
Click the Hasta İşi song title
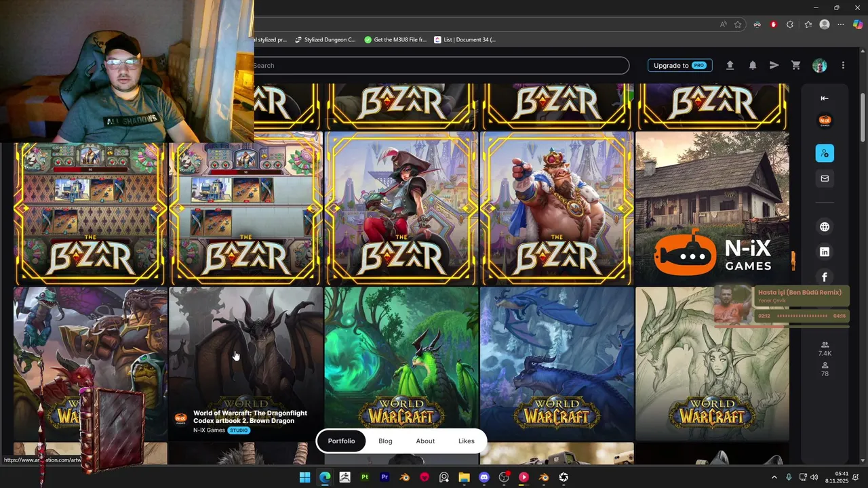(x=800, y=293)
